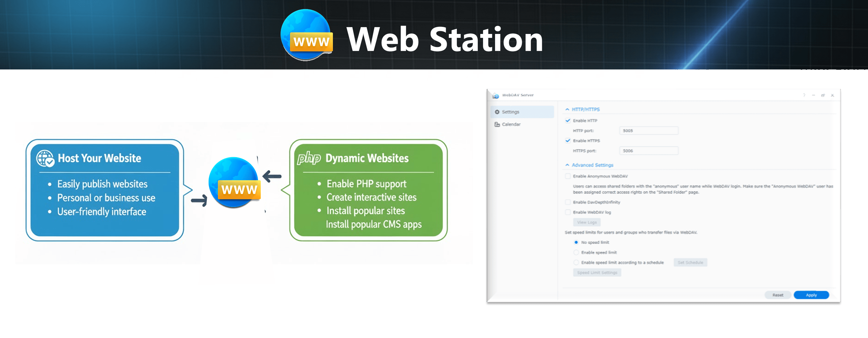Enable Anonymous WebDAV

click(568, 176)
